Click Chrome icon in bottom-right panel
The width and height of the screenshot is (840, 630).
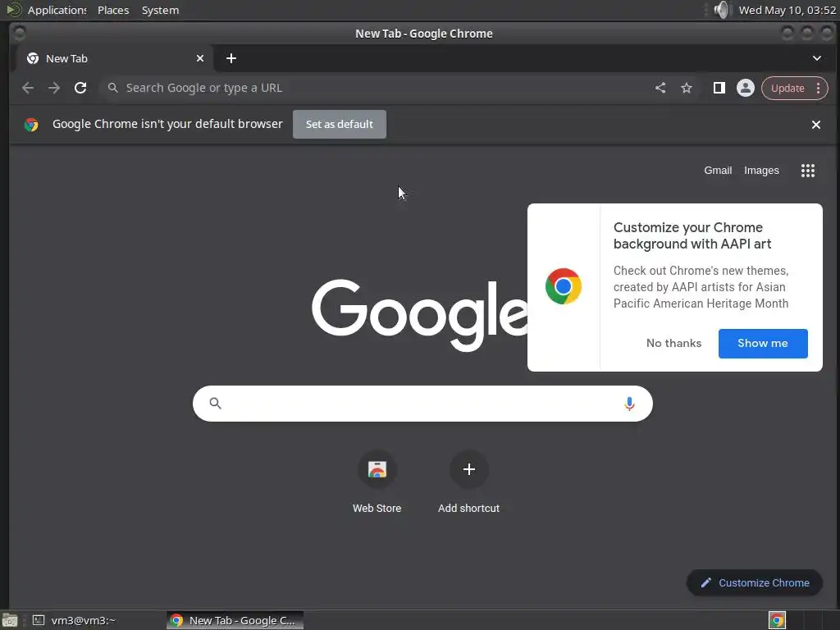point(777,620)
